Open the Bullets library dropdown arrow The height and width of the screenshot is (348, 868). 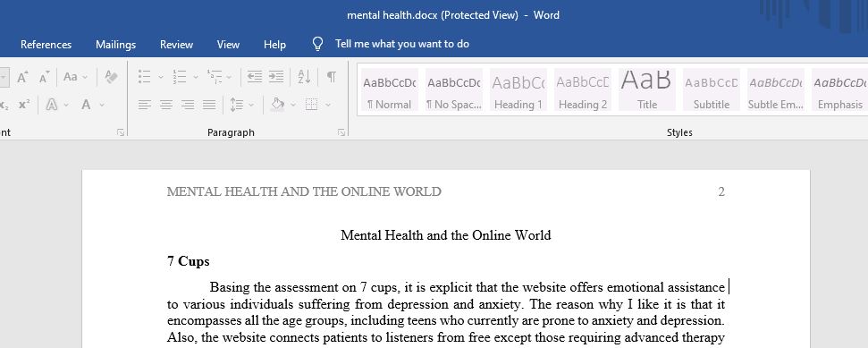point(161,77)
